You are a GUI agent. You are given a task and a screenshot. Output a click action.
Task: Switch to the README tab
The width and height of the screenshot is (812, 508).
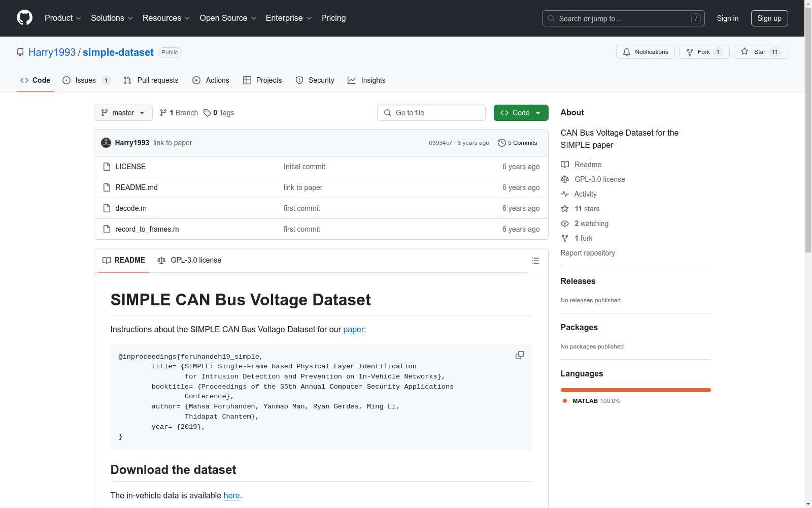point(124,260)
